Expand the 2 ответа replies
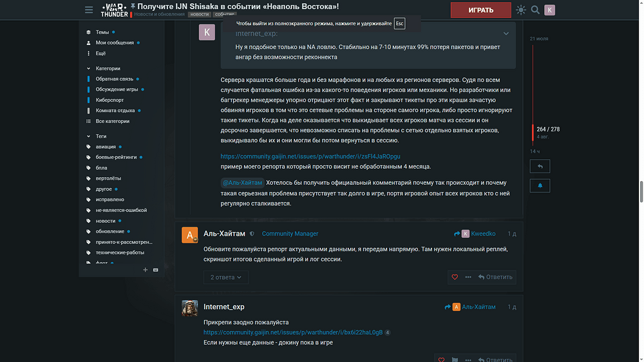644x362 pixels. pyautogui.click(x=226, y=278)
